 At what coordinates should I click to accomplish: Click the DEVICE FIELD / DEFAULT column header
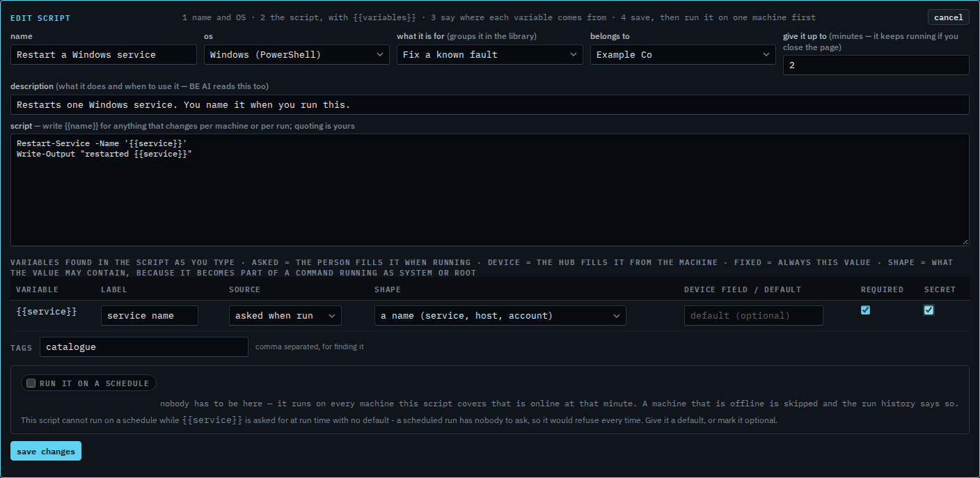pyautogui.click(x=743, y=289)
